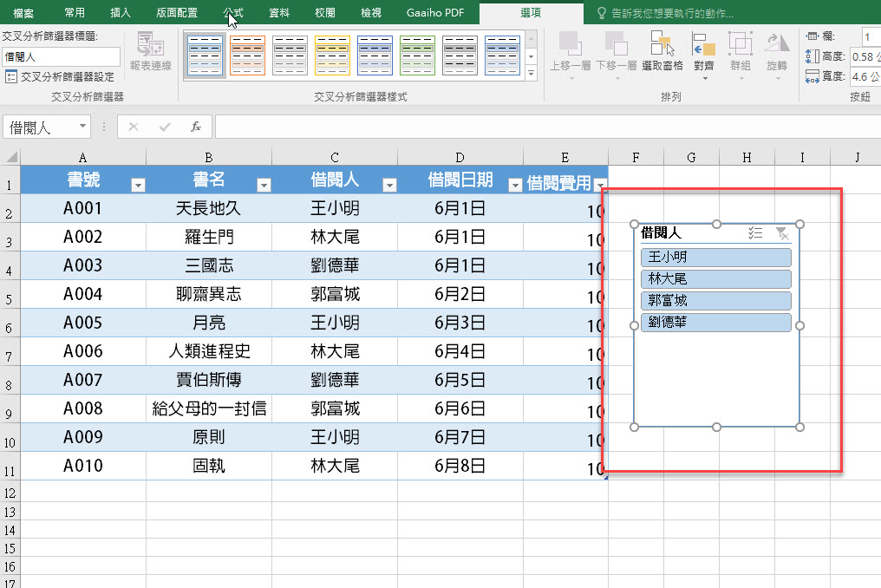
Task: Select 王小明 in the slicer
Action: pyautogui.click(x=715, y=257)
